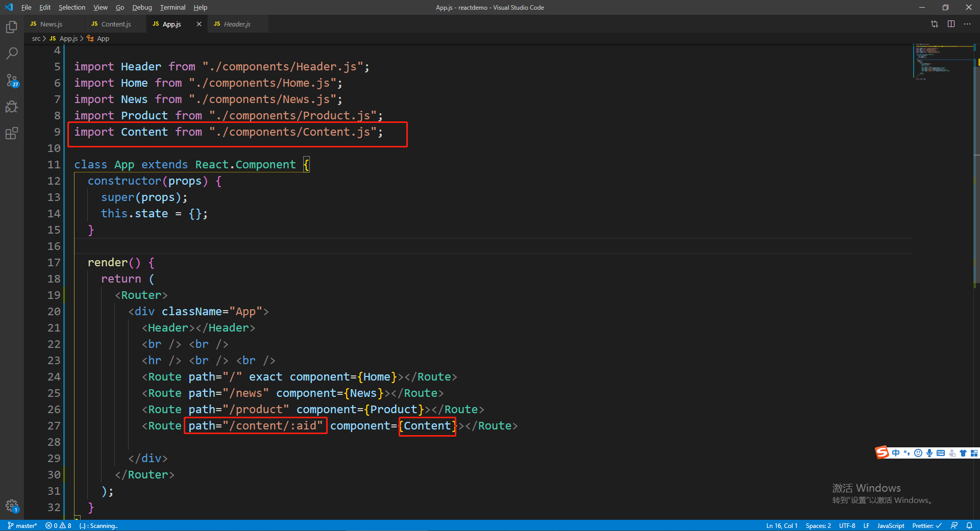
Task: Split the editor to the right
Action: 951,24
